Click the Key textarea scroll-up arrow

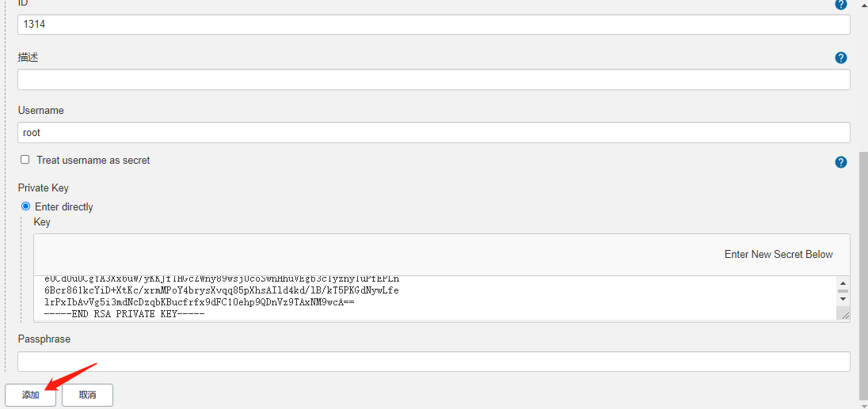pos(843,282)
